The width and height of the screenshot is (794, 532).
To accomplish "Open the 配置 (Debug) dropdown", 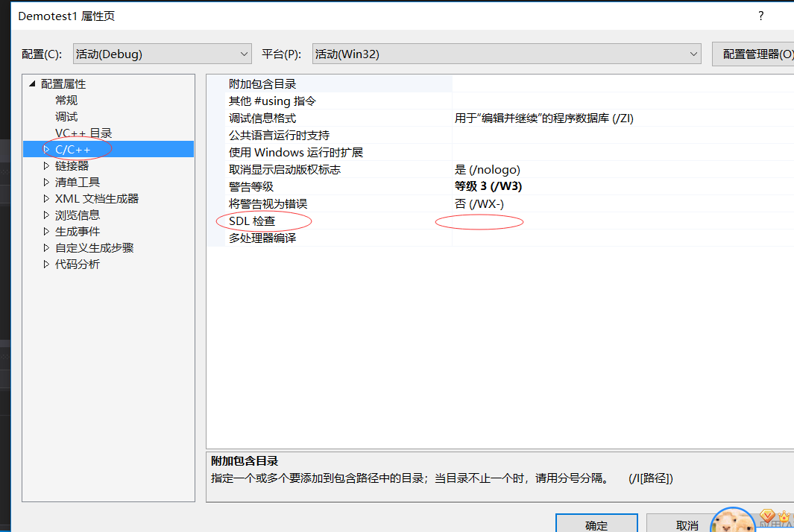I will [x=162, y=54].
